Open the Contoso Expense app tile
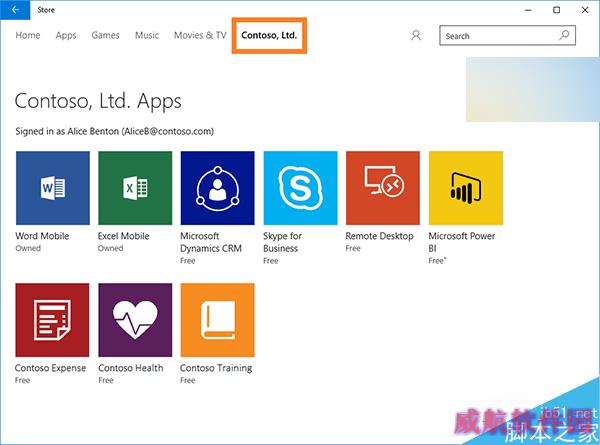Image resolution: width=600 pixels, height=445 pixels. click(x=52, y=320)
